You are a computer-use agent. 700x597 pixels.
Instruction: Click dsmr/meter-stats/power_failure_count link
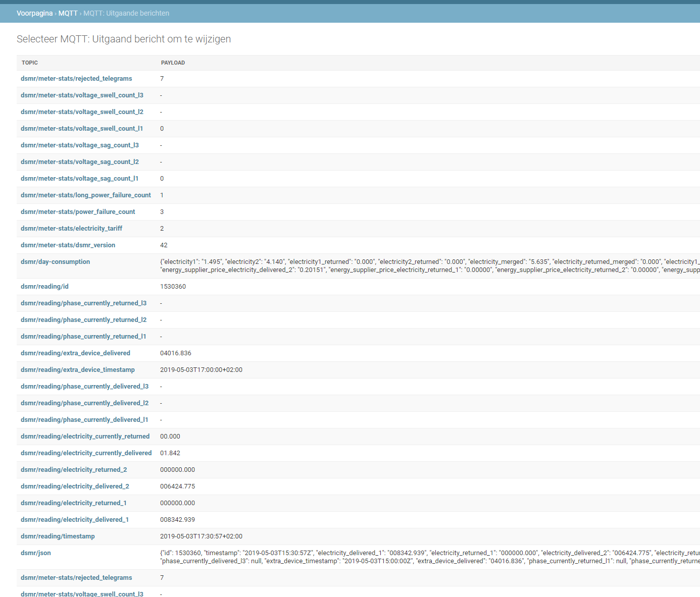pos(78,212)
